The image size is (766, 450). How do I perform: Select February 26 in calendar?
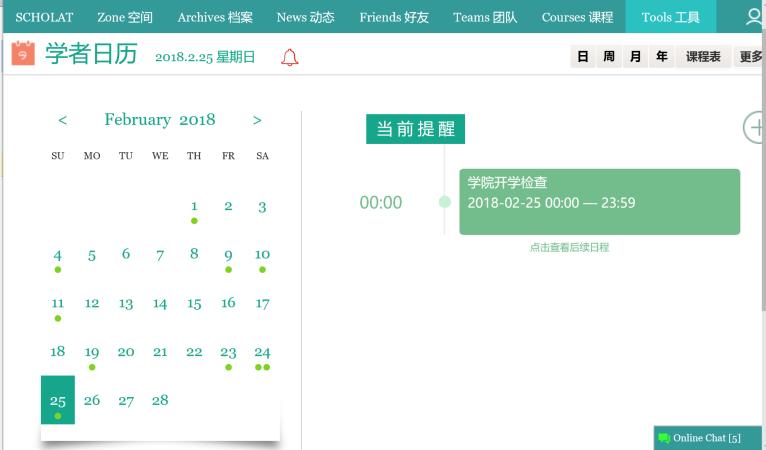(x=92, y=401)
